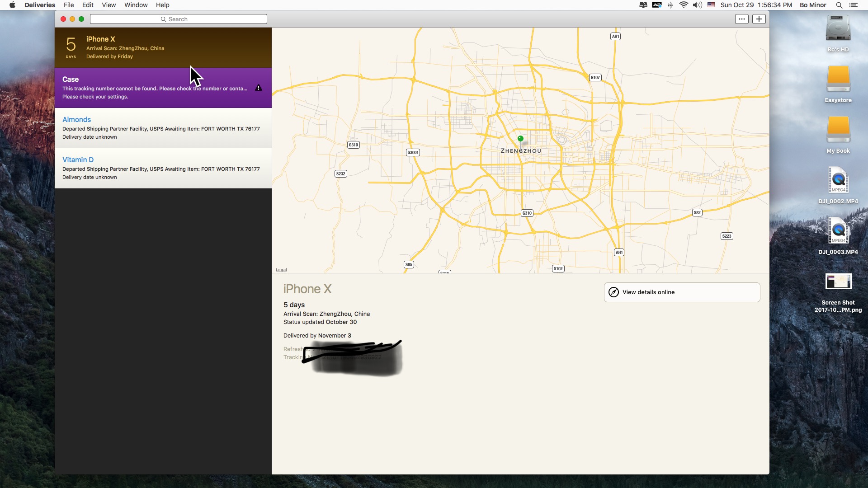
Task: Click "Arrival Scan: ZhengZhou, China" in details pane
Action: tap(326, 314)
